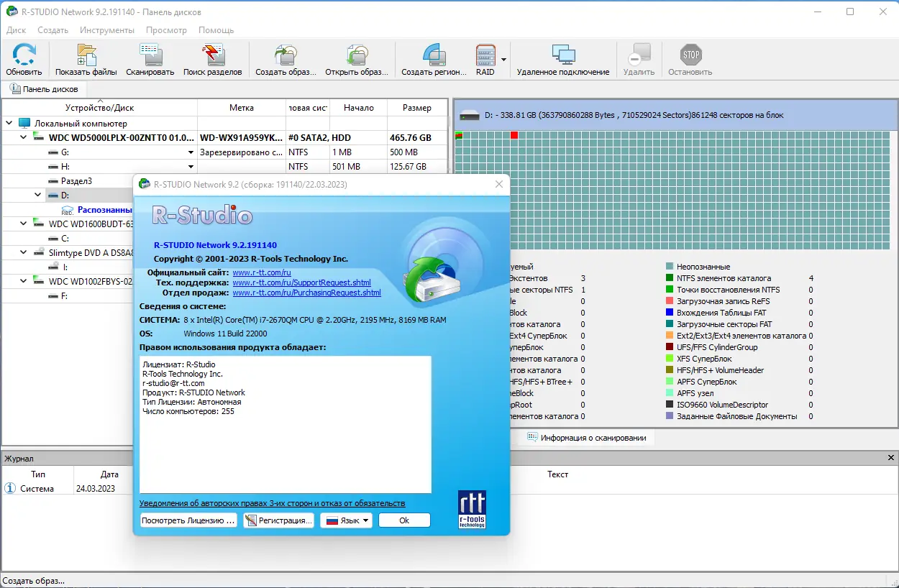Select the Панель дисков tab
This screenshot has width=899, height=588.
coord(44,88)
